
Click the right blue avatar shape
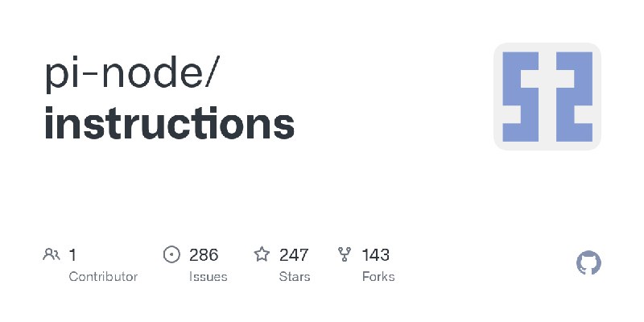[575, 97]
